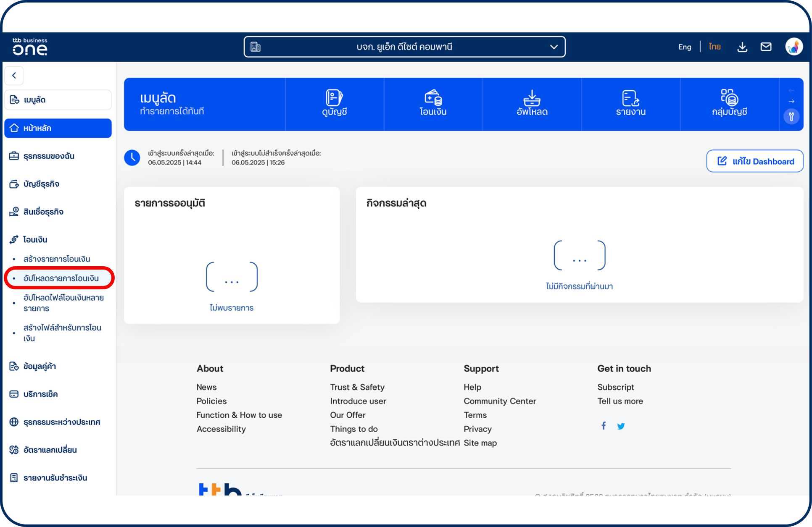Open the Twitter icon link
Screen dimensions: 812x527
tap(621, 426)
